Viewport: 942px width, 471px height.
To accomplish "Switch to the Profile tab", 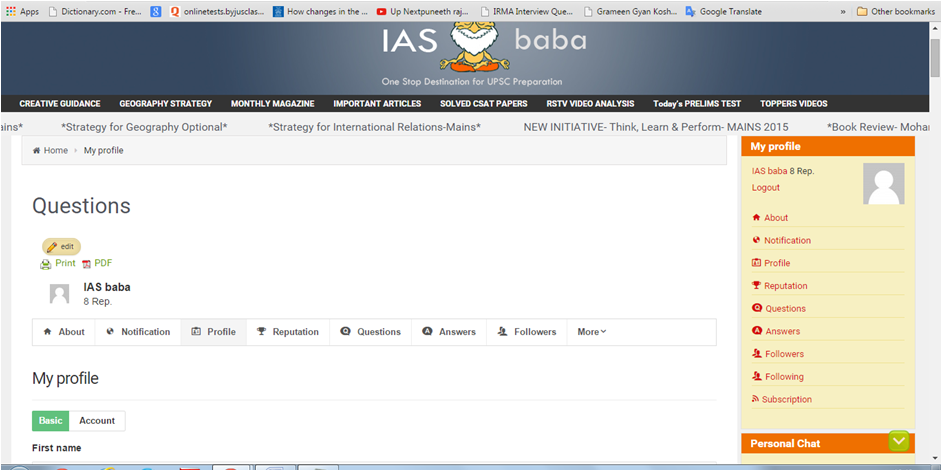I will pos(214,332).
